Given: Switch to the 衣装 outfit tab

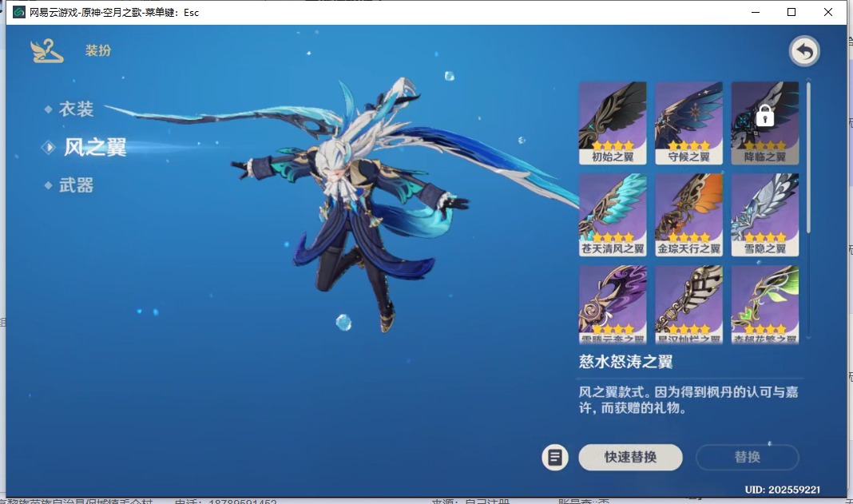Looking at the screenshot, I should click(x=76, y=109).
